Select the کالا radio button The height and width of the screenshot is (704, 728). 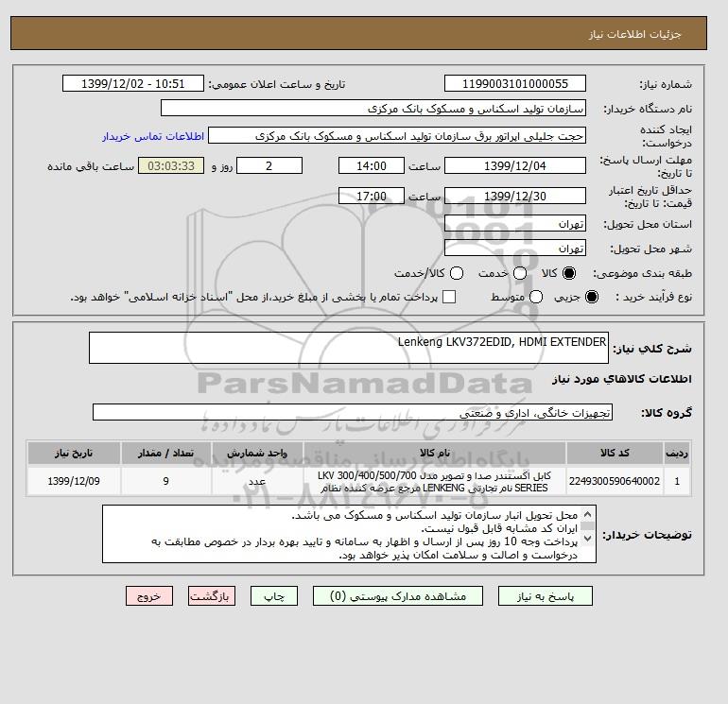pos(569,273)
